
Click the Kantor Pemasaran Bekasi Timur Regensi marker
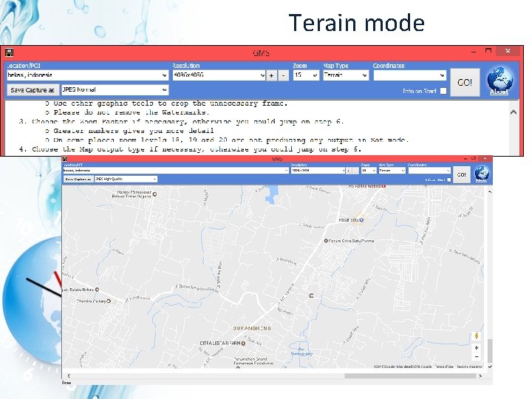[x=154, y=194]
